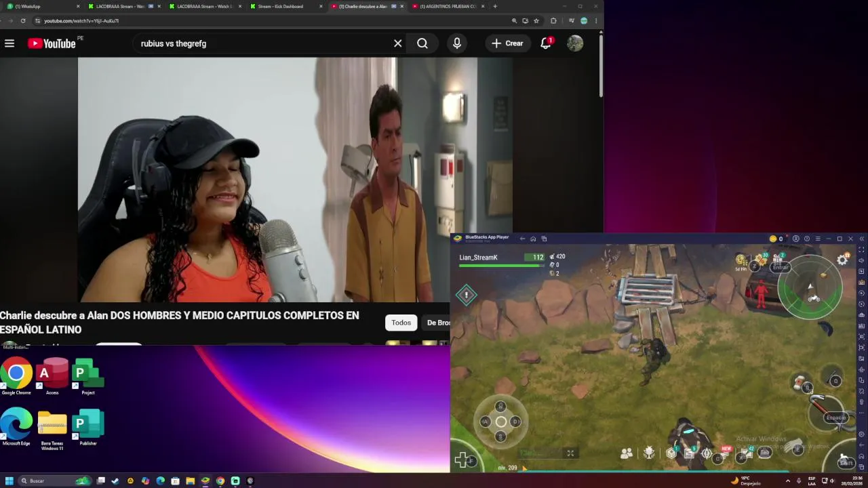The image size is (868, 488).
Task: Open Microsoft Edge desktop shortcut
Action: point(16,427)
